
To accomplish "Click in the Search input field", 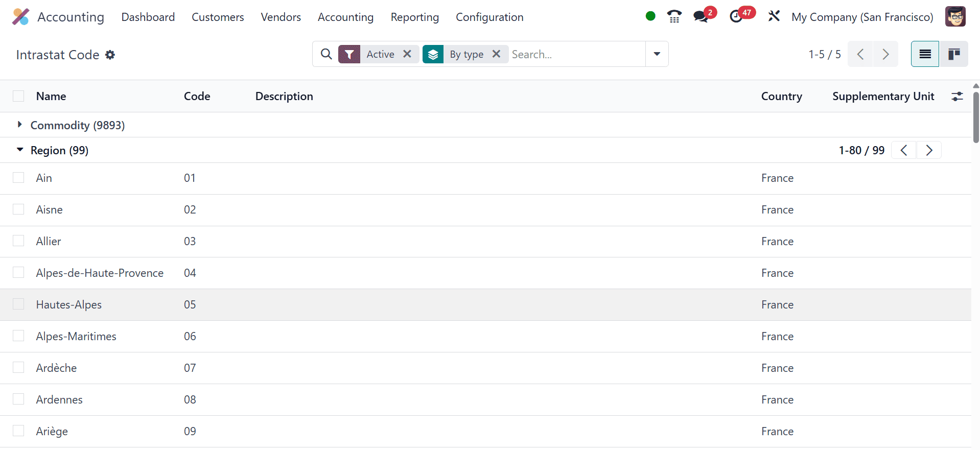I will 577,54.
